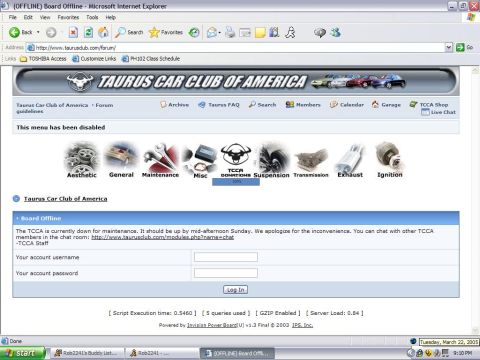480x360 pixels.
Task: Open the Live Chat link
Action: (438, 112)
